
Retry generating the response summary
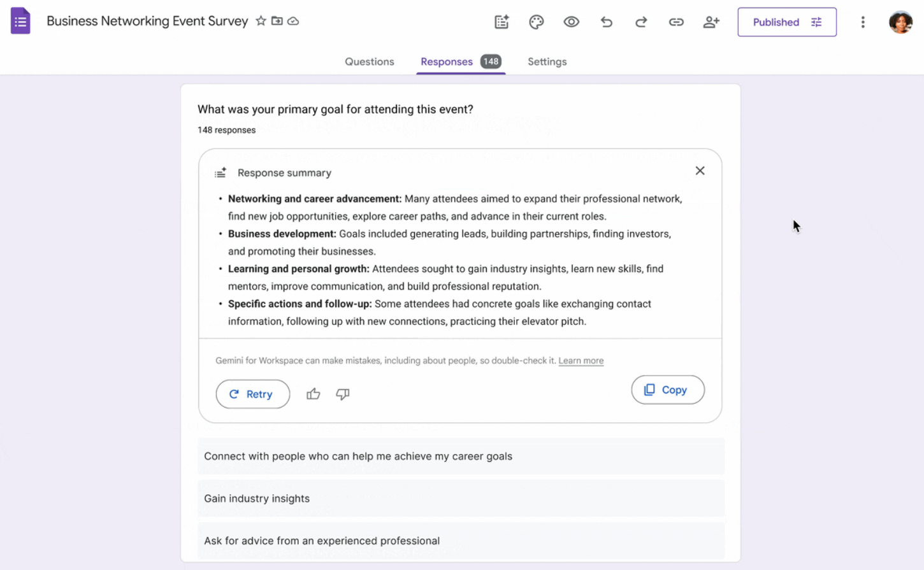(x=252, y=394)
